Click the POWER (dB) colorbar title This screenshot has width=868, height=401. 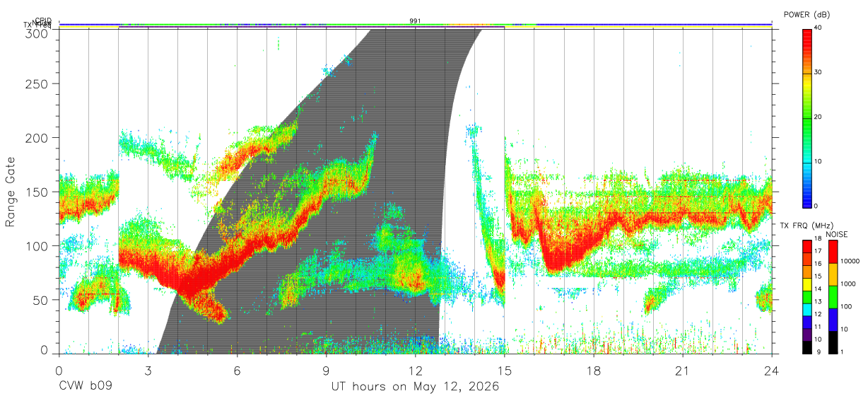pyautogui.click(x=807, y=14)
